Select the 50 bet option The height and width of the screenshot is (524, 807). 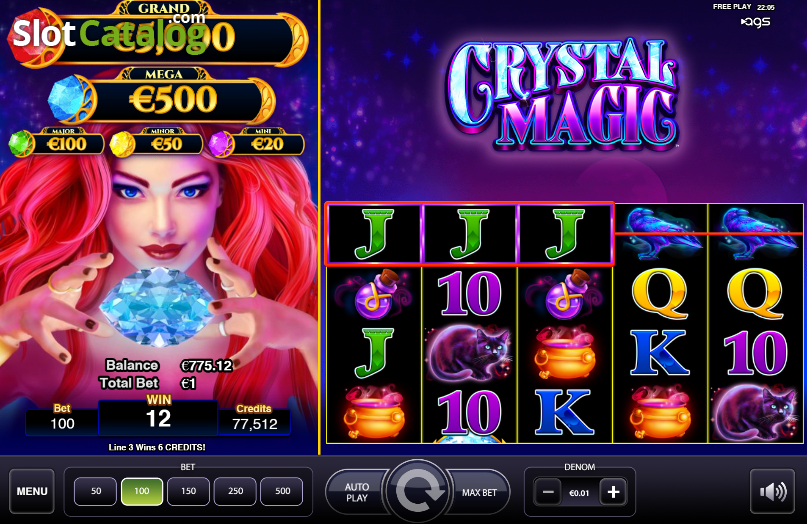(x=96, y=491)
